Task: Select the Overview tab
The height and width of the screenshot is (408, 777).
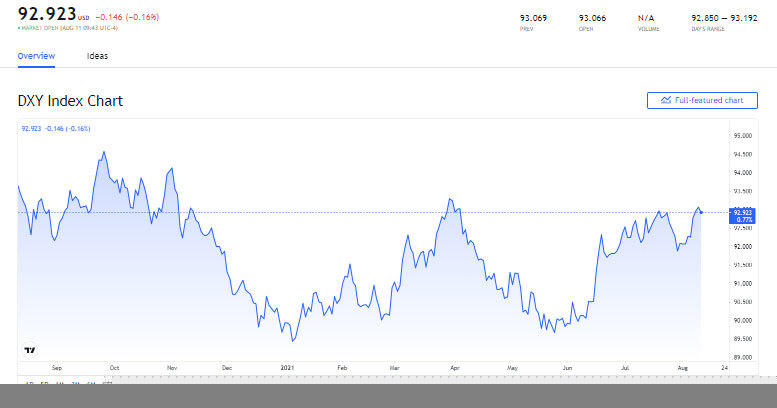Action: point(36,56)
